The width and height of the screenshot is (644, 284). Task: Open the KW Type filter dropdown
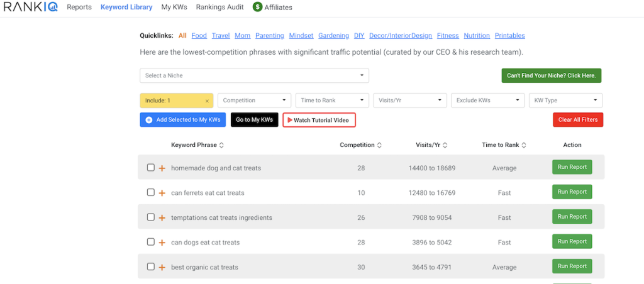pos(565,101)
